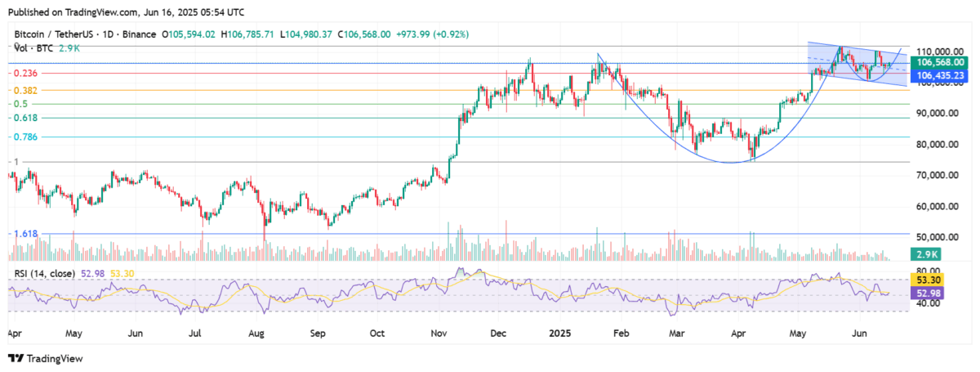Click the Nov label on time axis
Screen dimensions: 980x372
(439, 334)
